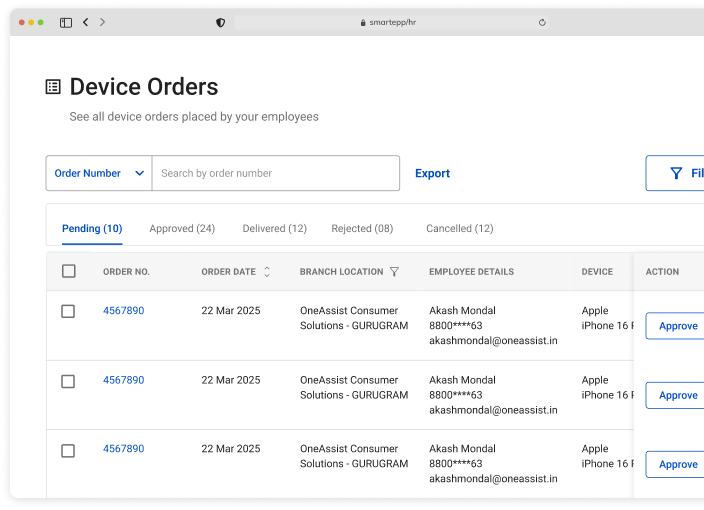Screen dimensions: 704x510
Task: Filter by branch location funnel icon
Action: 394,272
